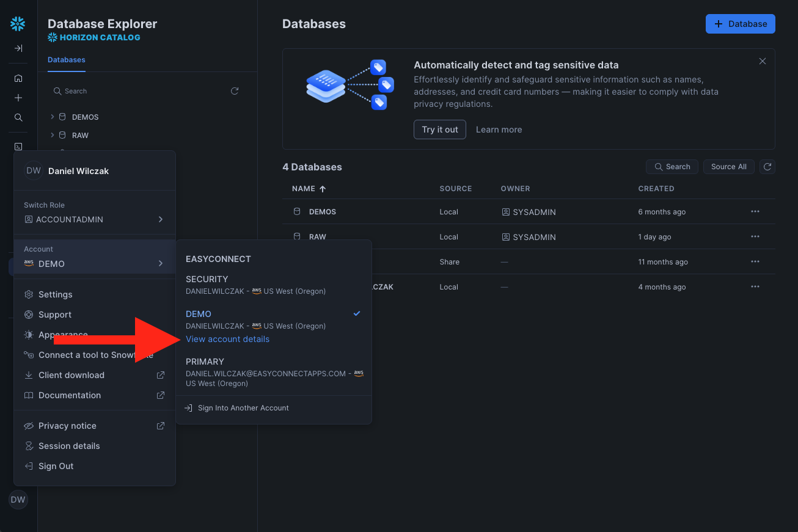Dismiss the sensitive data banner
The width and height of the screenshot is (798, 532).
point(763,61)
